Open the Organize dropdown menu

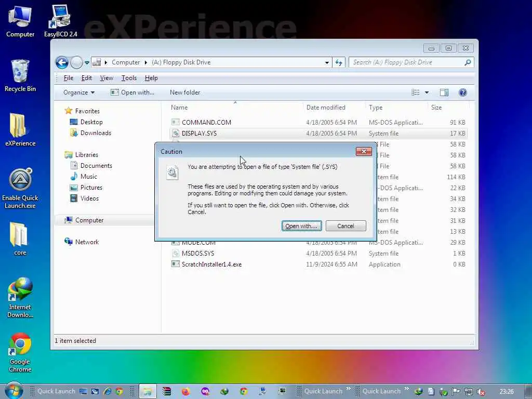[79, 92]
